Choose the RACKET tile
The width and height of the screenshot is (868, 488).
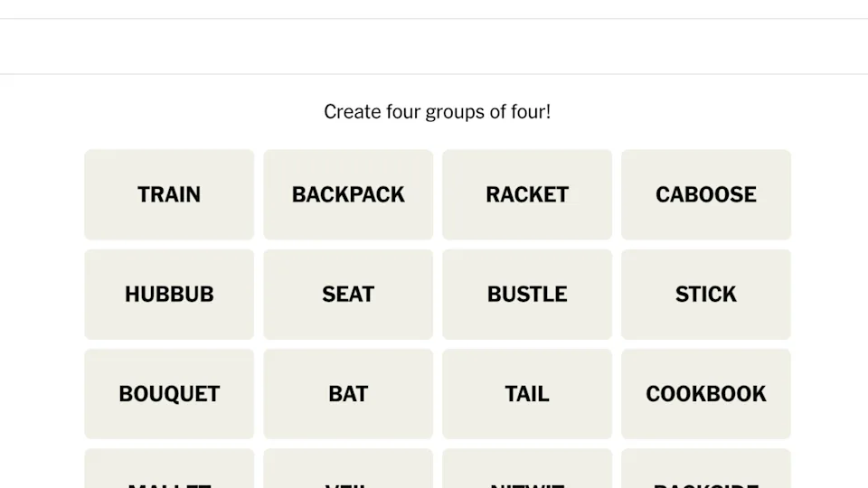point(527,194)
